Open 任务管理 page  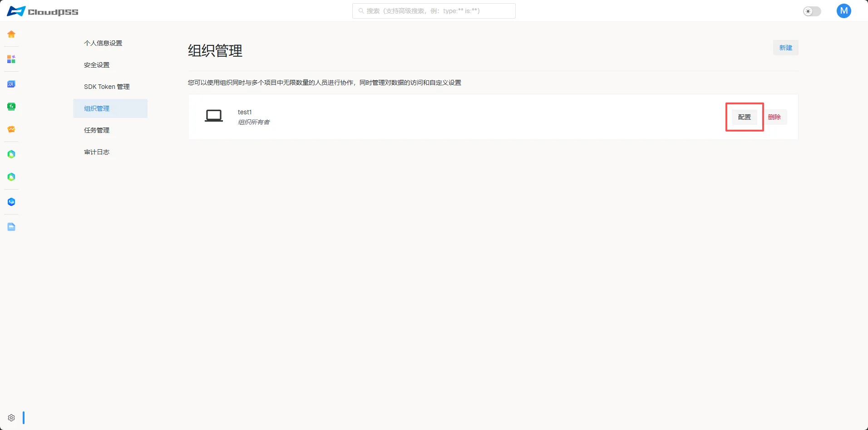[110, 130]
